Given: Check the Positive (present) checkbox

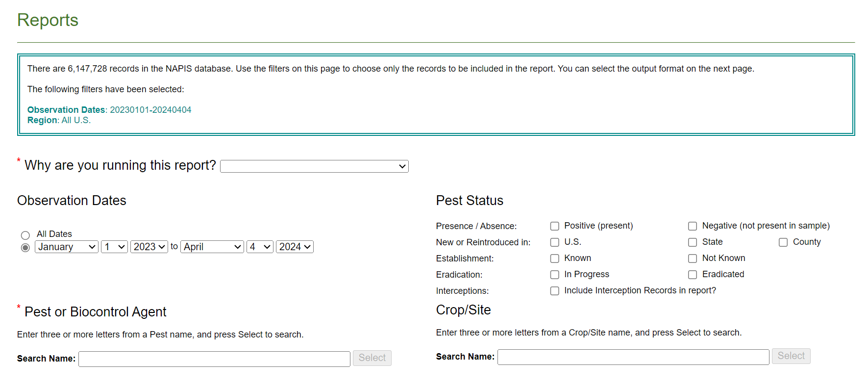Looking at the screenshot, I should click(x=555, y=226).
